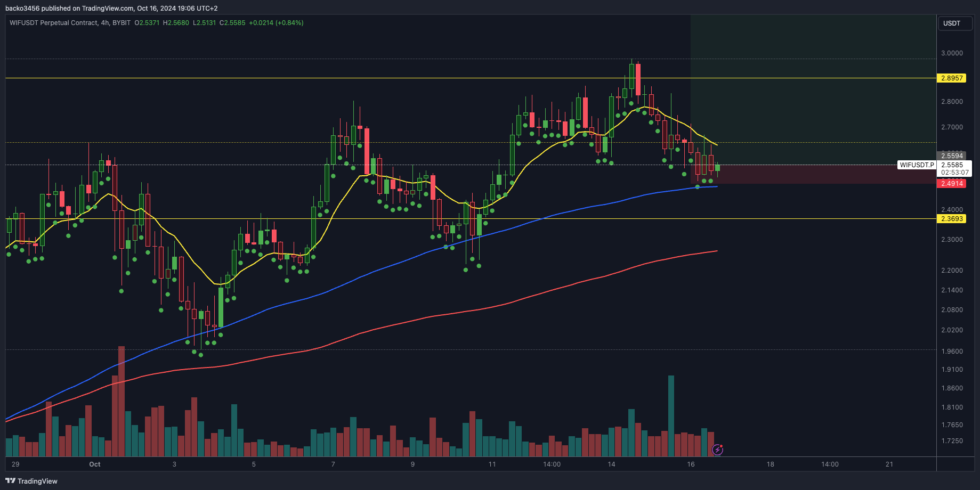Click the 2.0800 price axis tick

click(x=952, y=310)
